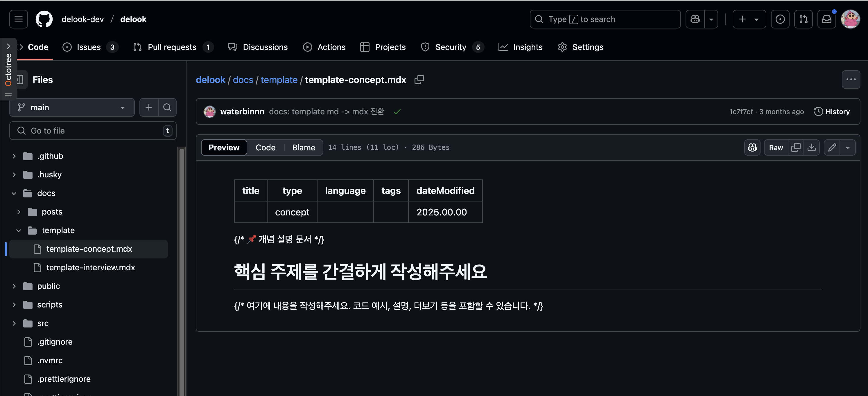Open the main branch dropdown
Viewport: 868px width, 396px height.
[72, 107]
